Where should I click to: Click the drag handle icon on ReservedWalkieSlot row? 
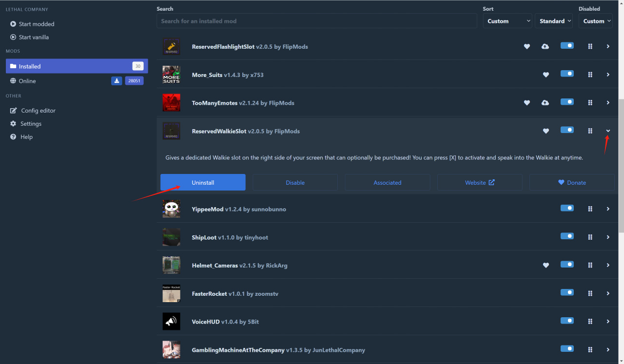(590, 131)
